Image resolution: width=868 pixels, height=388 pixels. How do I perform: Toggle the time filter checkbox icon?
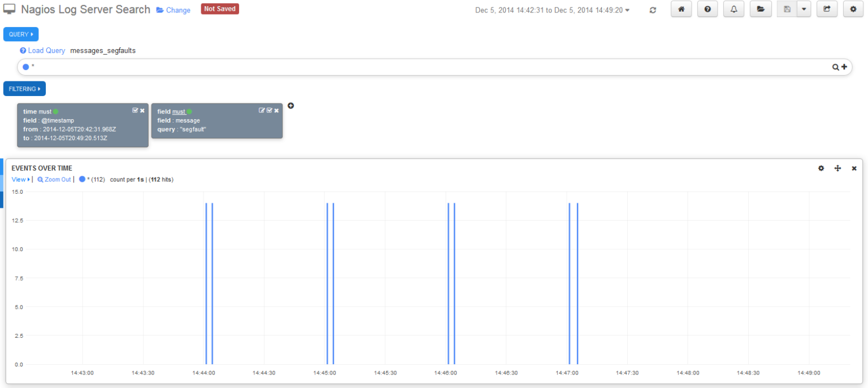(135, 111)
